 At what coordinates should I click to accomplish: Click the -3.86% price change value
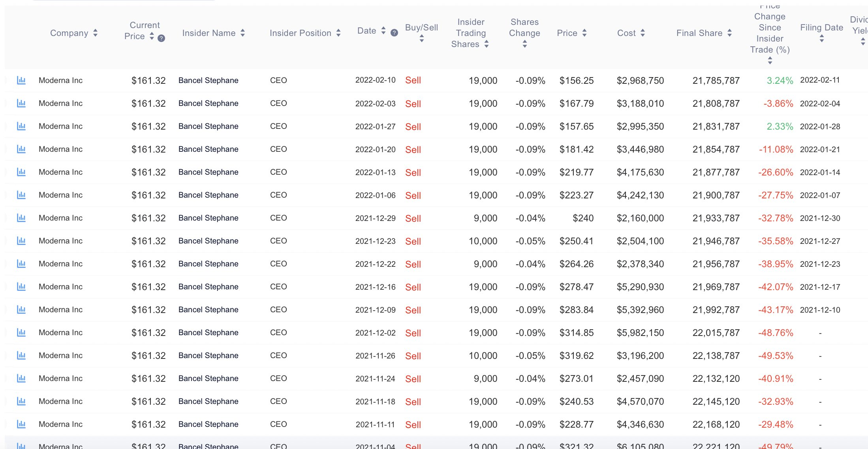(x=778, y=104)
